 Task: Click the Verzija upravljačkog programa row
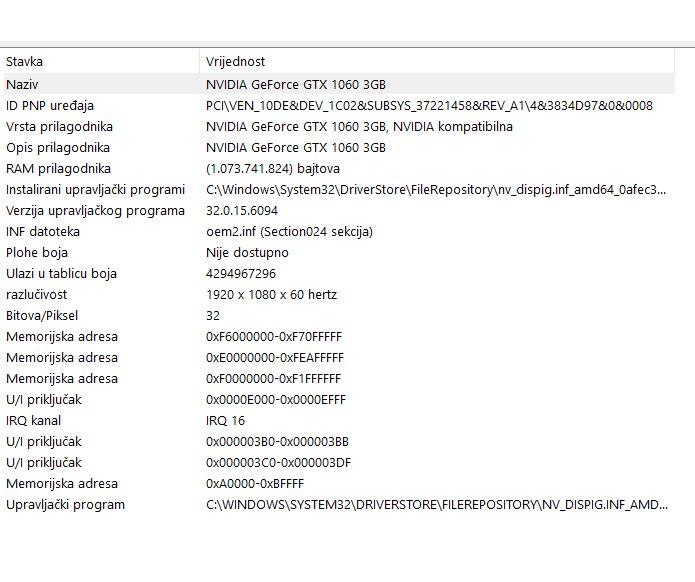[x=95, y=210]
